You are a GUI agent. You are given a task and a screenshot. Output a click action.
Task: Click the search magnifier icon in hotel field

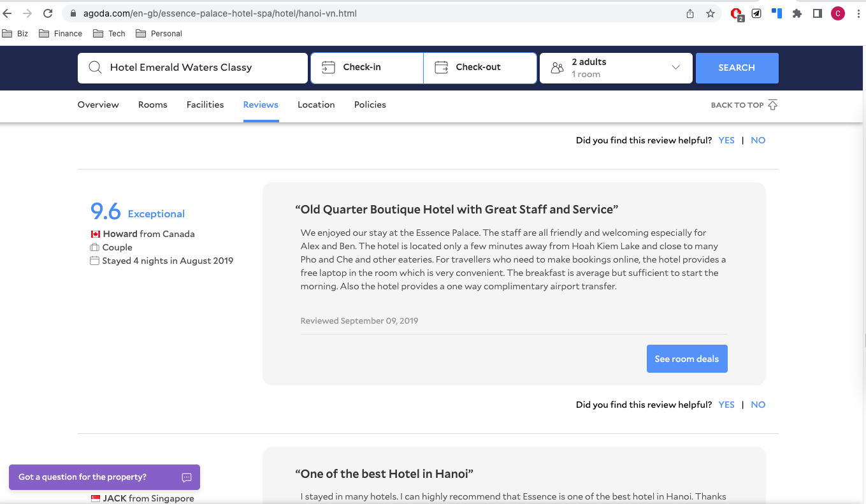pyautogui.click(x=95, y=68)
